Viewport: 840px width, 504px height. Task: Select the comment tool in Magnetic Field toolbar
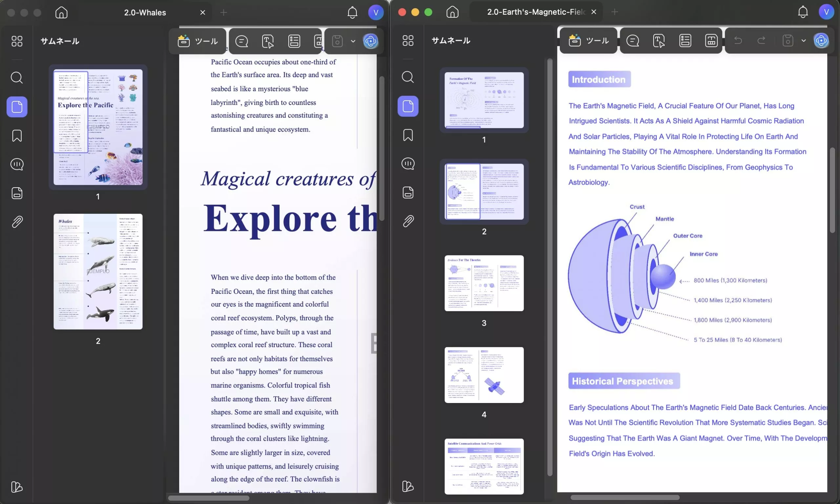pos(632,40)
